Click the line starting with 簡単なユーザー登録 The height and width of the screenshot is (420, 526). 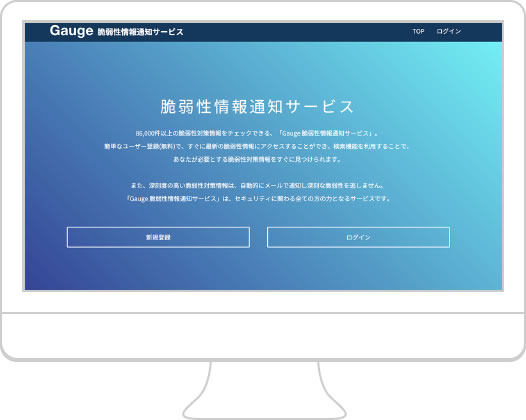257,147
